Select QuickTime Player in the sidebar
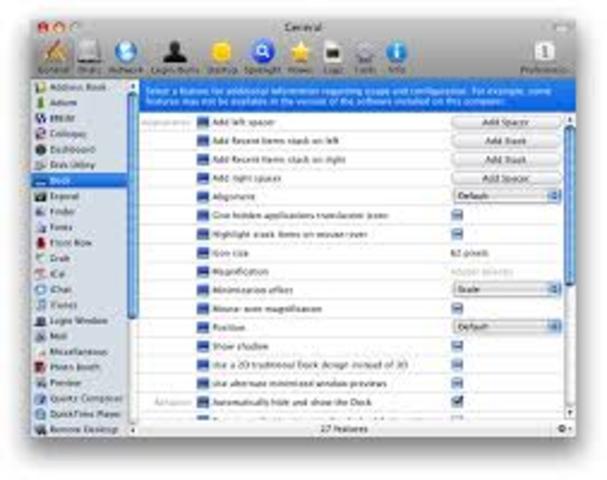This screenshot has width=607, height=480. tap(79, 414)
